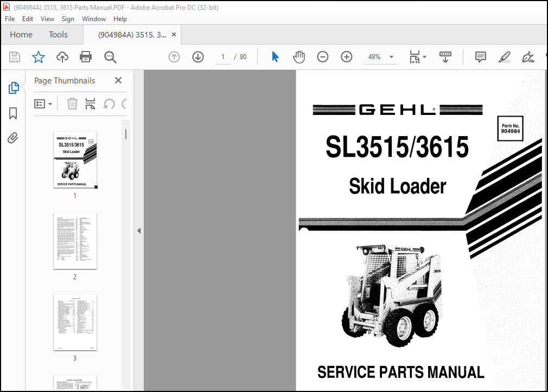Open the File menu
The image size is (548, 392).
(10, 19)
